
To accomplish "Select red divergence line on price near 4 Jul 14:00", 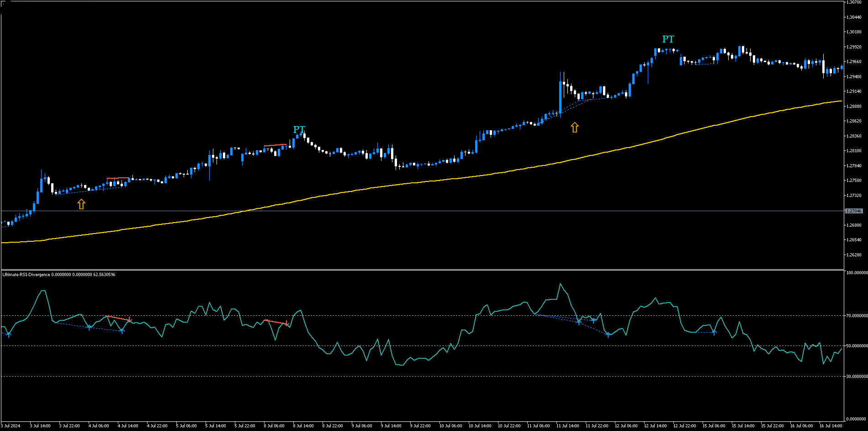I will point(118,178).
